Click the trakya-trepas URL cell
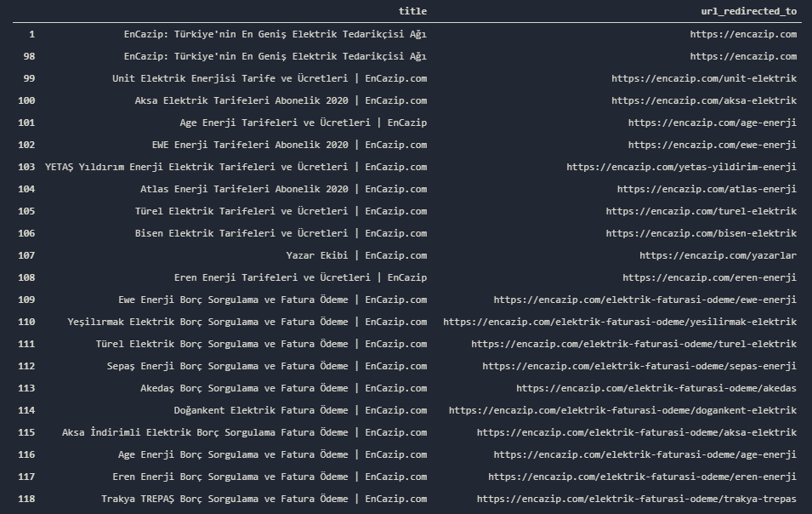 tap(637, 499)
